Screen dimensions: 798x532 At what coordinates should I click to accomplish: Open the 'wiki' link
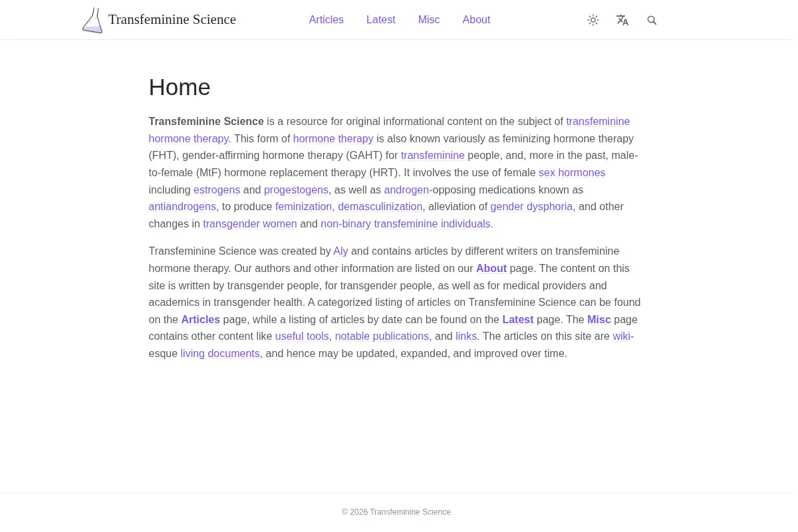point(622,336)
